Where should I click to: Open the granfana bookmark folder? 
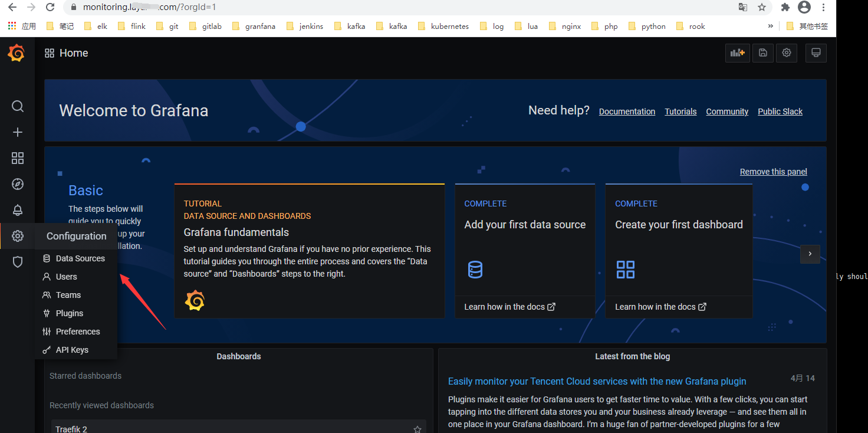pos(254,26)
